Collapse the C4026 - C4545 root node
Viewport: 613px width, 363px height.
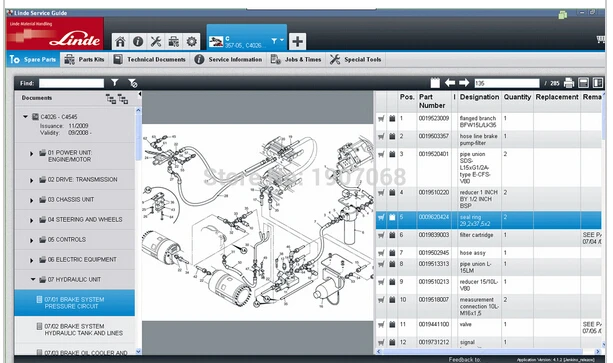[25, 116]
